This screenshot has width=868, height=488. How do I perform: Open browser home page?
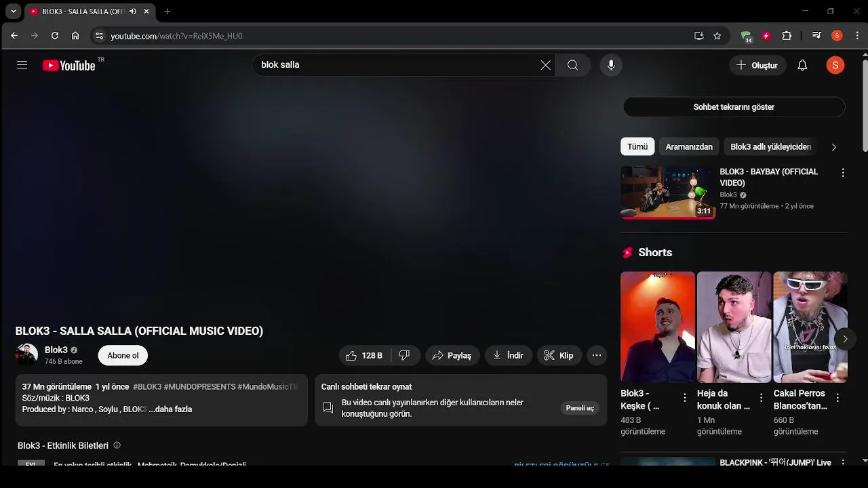[75, 36]
